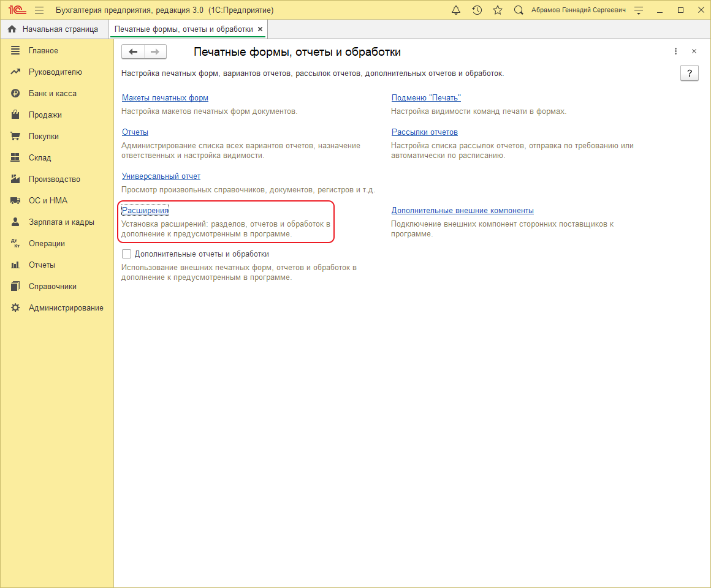Click the home icon on Начальная страница
The width and height of the screenshot is (711, 588).
tap(12, 29)
